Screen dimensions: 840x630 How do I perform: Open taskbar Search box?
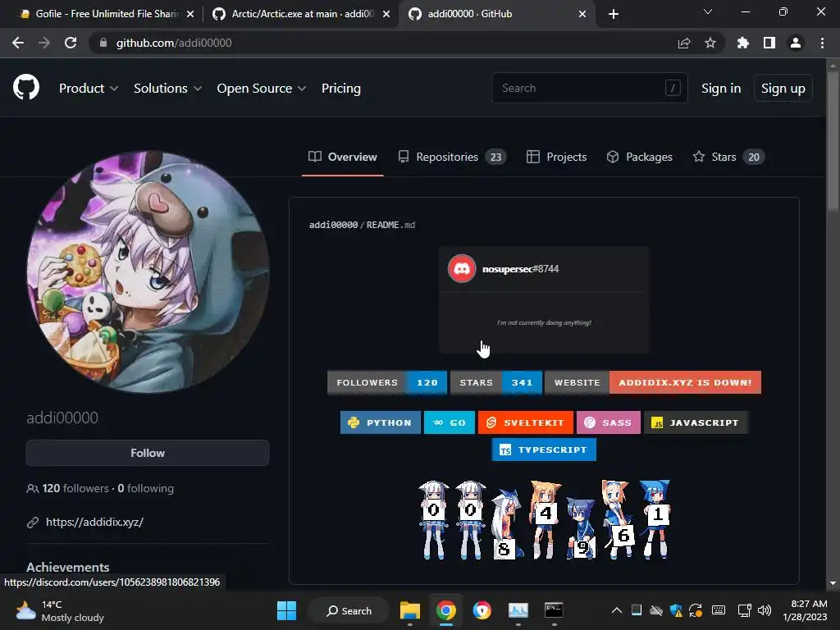coord(349,610)
